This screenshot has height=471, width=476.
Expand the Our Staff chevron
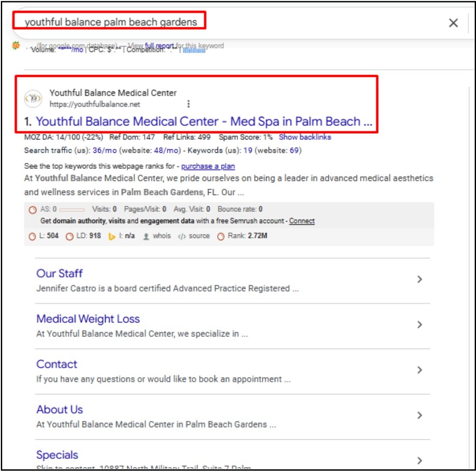pyautogui.click(x=420, y=279)
